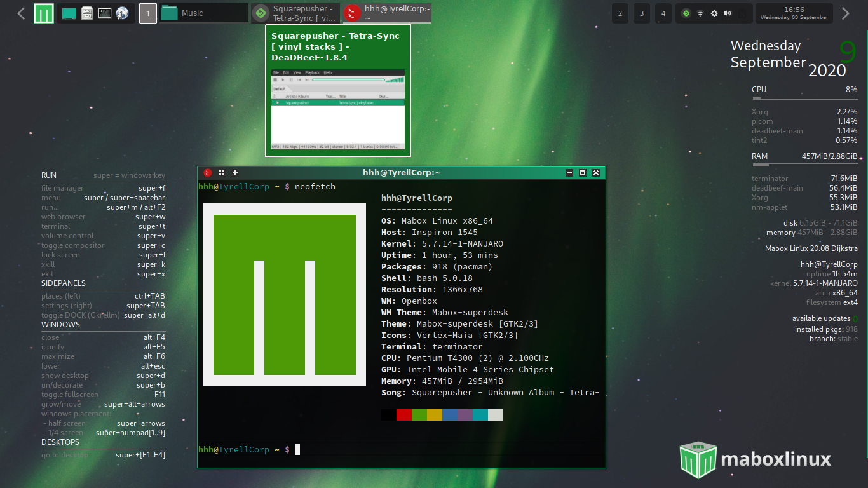Screen dimensions: 868x488
Task: Switch to desktop 2
Action: [620, 13]
